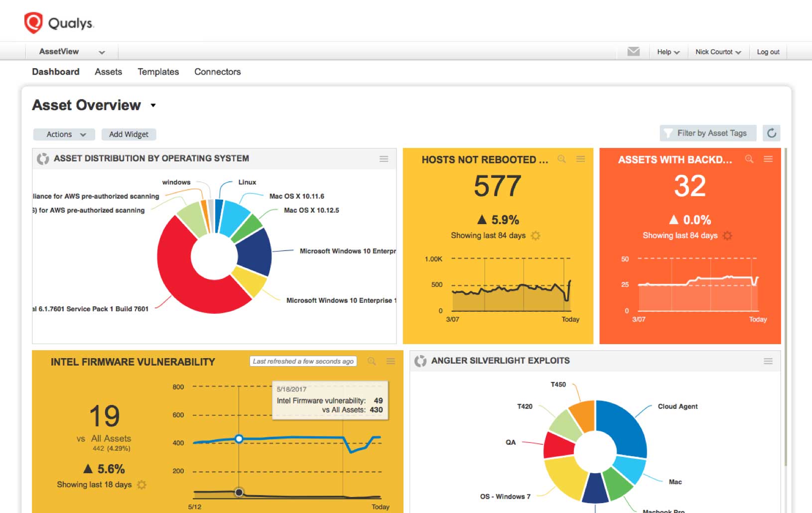Click the dashboard vertical scrollbar
Image resolution: width=812 pixels, height=513 pixels.
click(x=786, y=306)
